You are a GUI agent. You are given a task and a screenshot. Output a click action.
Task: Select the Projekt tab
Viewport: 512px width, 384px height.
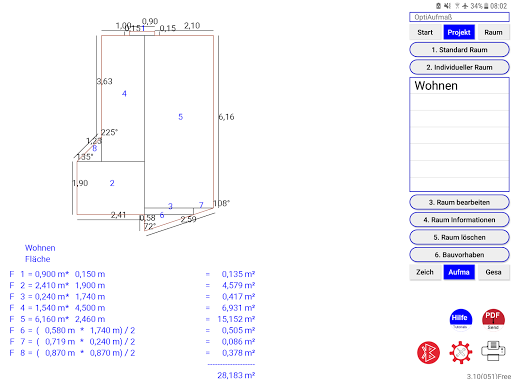point(459,32)
